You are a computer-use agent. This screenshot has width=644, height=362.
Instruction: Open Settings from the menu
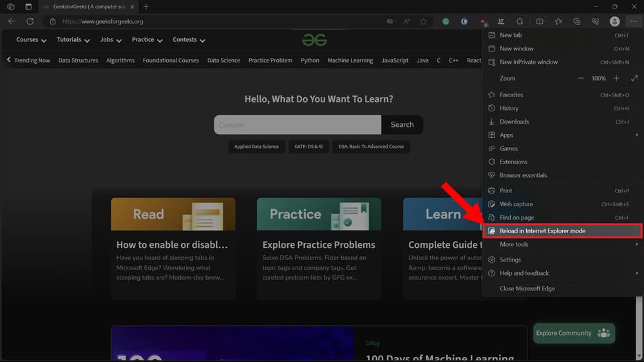[x=562, y=260]
